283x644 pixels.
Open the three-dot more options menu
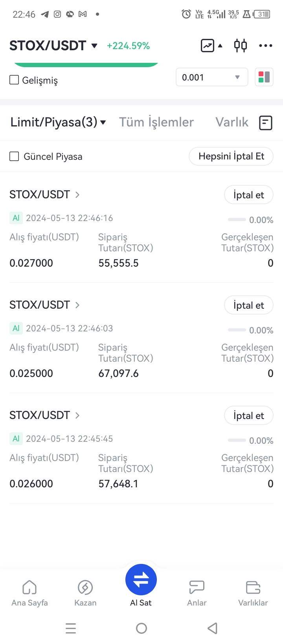tap(266, 46)
